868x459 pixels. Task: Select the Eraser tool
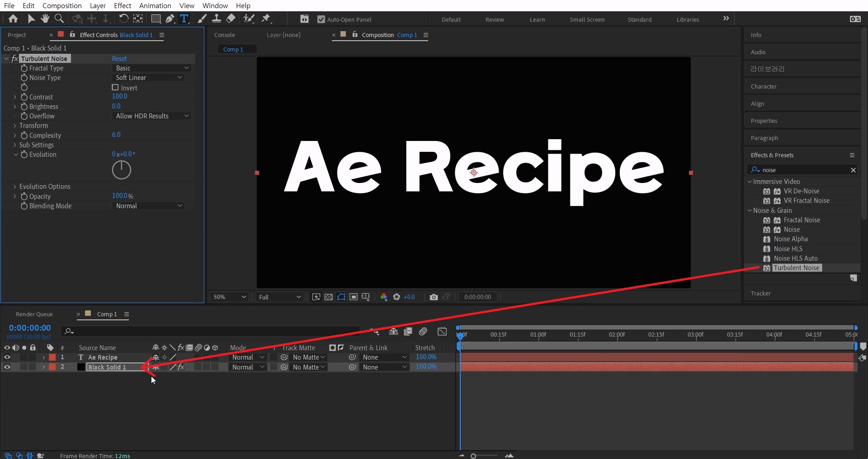tap(231, 19)
